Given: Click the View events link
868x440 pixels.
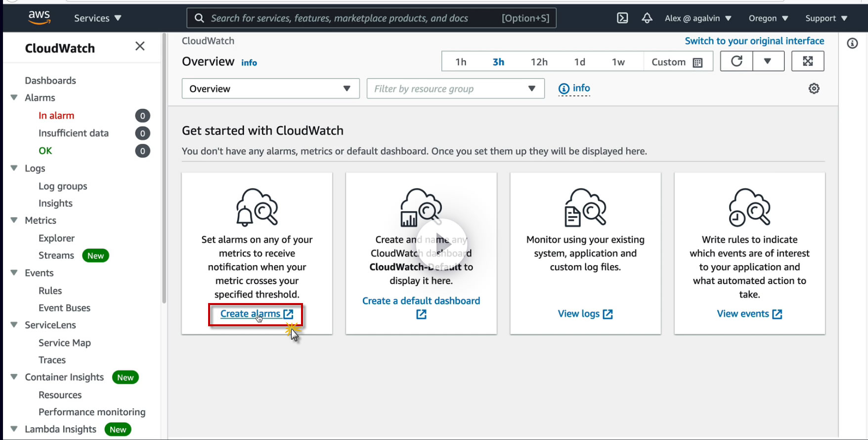Looking at the screenshot, I should (x=749, y=314).
